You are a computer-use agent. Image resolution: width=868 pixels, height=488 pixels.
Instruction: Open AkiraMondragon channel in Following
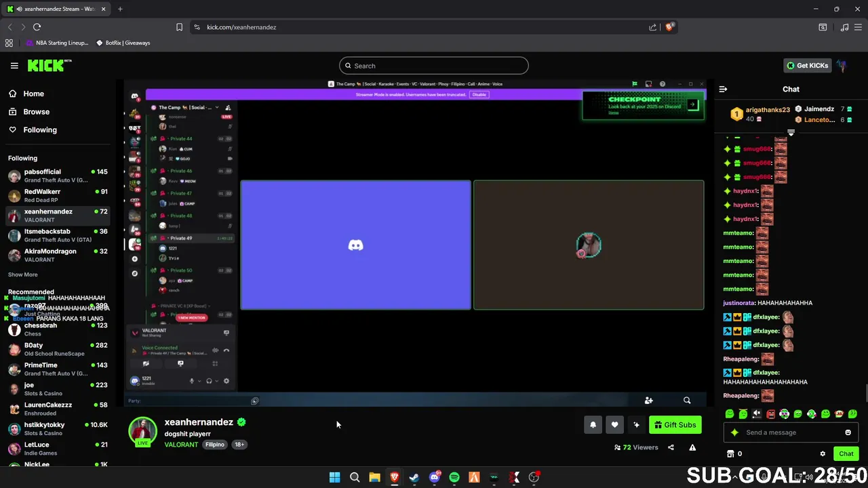point(58,255)
